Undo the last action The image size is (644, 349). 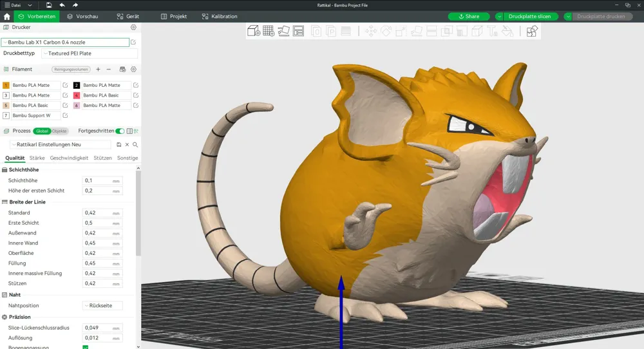[x=62, y=5]
